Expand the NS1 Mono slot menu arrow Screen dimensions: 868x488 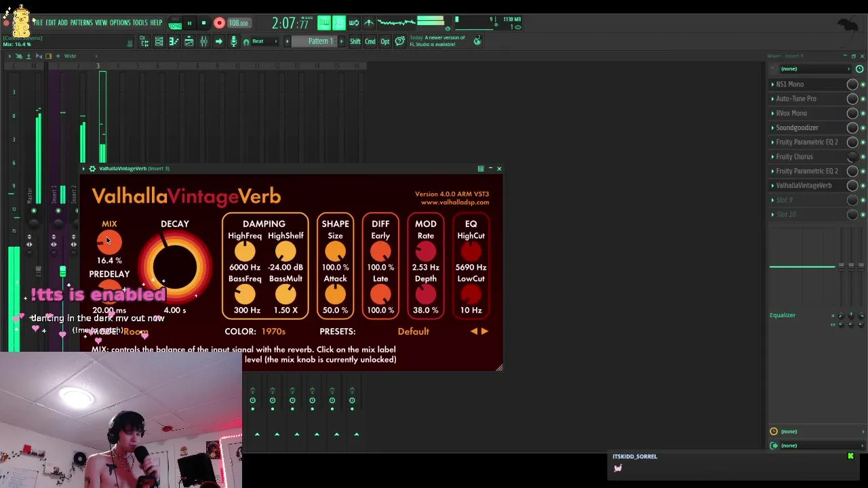(772, 85)
